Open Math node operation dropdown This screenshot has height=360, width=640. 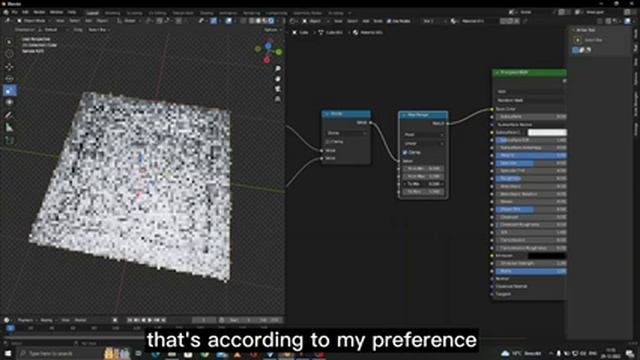point(346,133)
